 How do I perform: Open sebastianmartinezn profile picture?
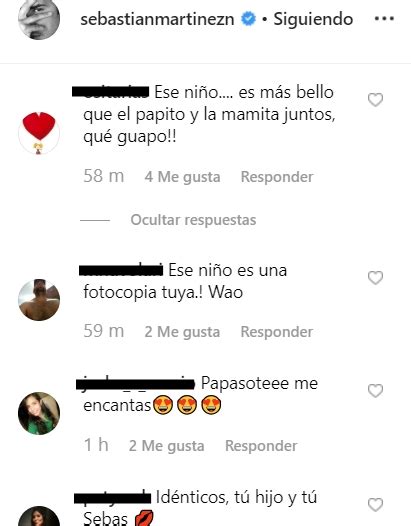point(39,18)
